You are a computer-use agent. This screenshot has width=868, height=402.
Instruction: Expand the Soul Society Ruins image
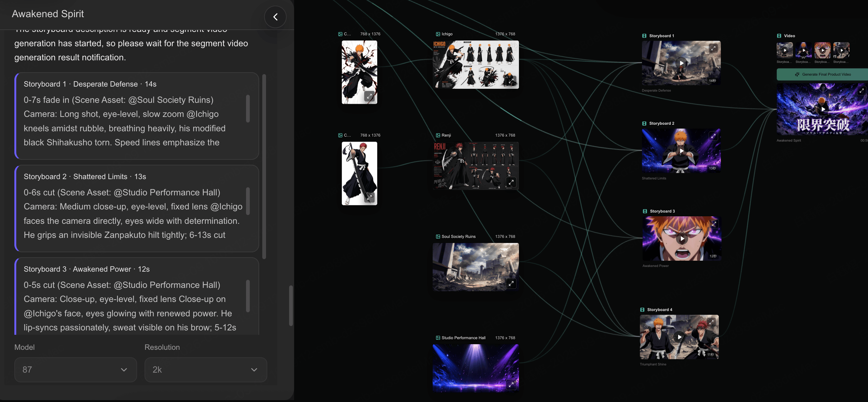point(511,283)
